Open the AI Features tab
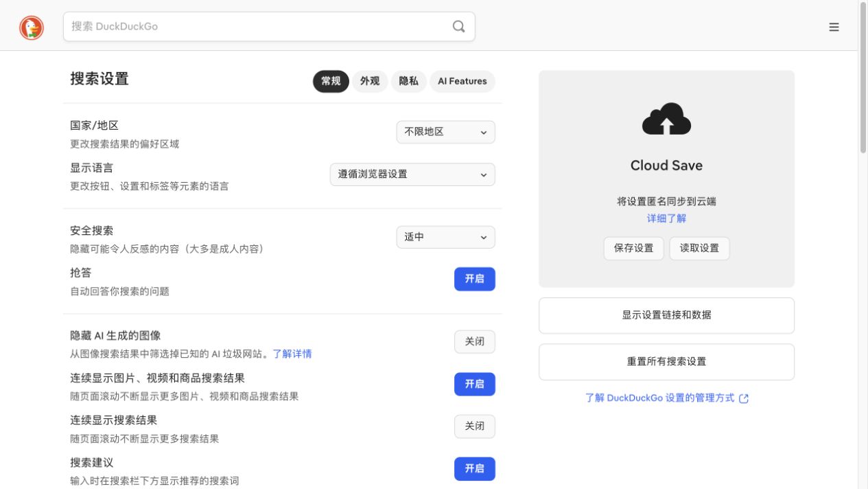This screenshot has width=868, height=489. (462, 81)
